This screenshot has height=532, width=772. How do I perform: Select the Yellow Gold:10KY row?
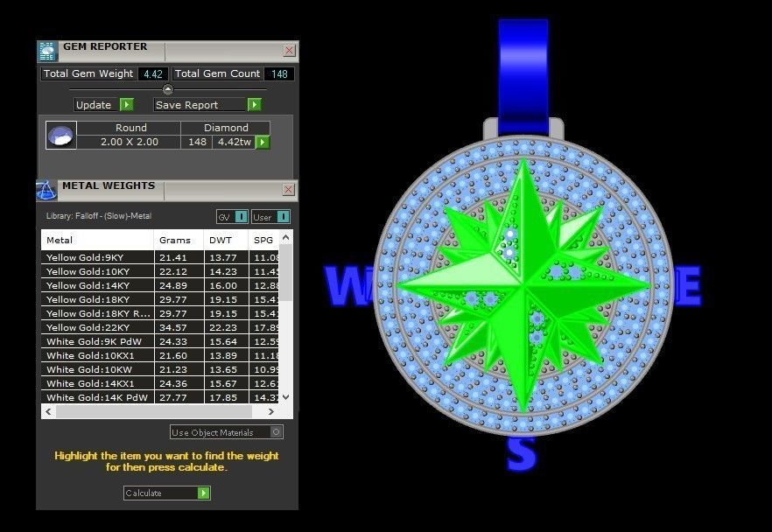click(x=160, y=271)
